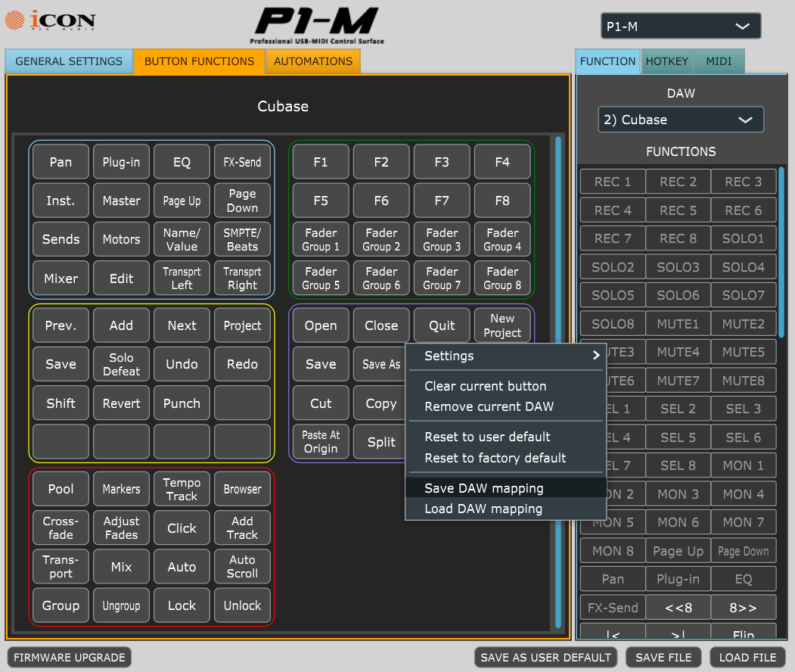Click the Unlock button
795x672 pixels.
(242, 605)
